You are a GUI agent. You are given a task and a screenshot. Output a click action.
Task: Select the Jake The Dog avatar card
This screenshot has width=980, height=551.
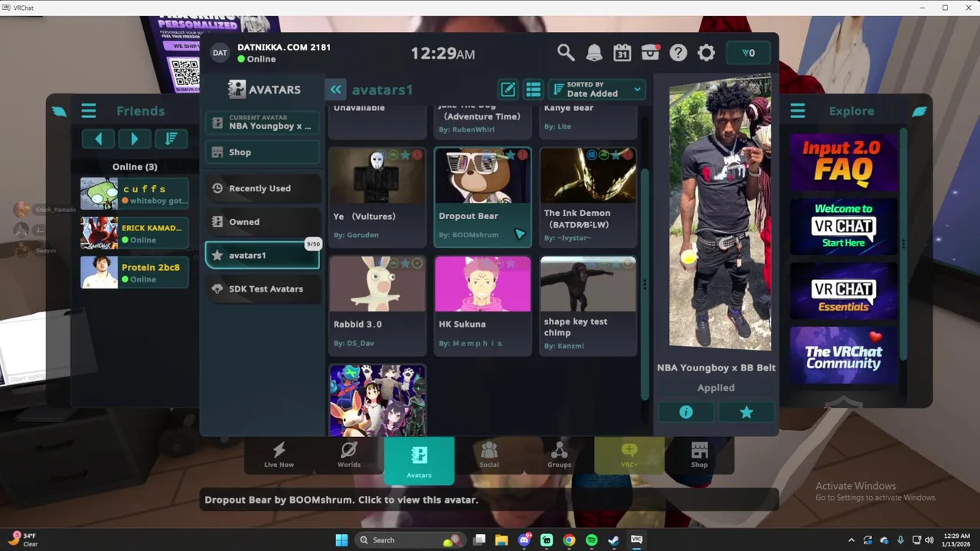click(x=482, y=122)
